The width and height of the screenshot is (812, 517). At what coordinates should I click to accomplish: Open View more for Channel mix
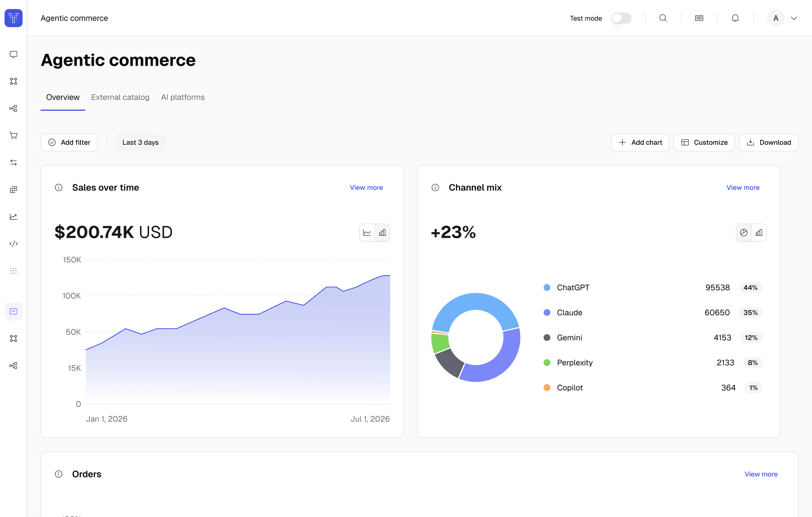tap(743, 188)
